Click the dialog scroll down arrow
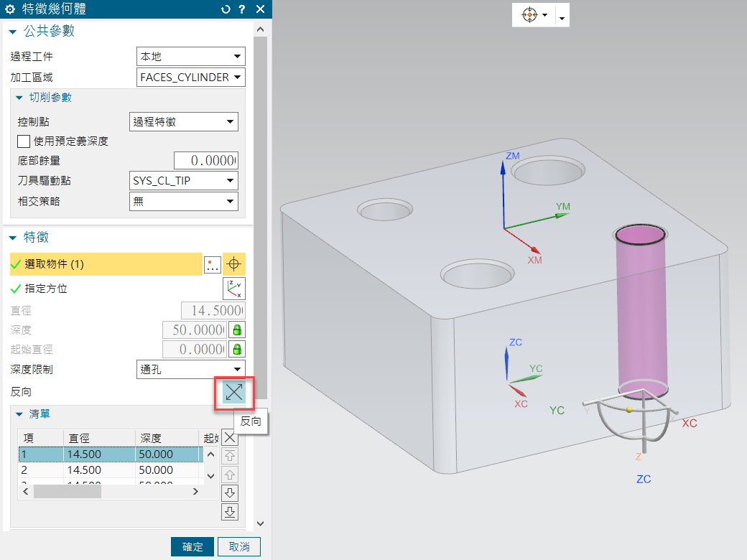Image resolution: width=747 pixels, height=560 pixels. click(x=260, y=523)
